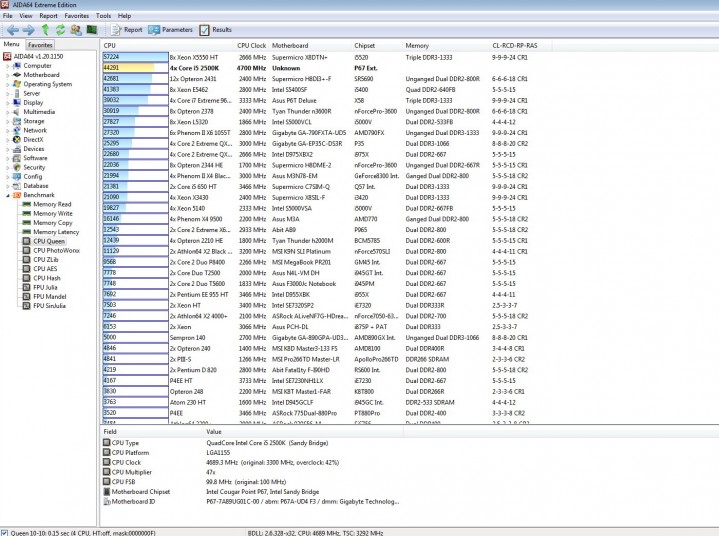Select the Software icon in tree
This screenshot has height=536, width=719.
coord(17,158)
